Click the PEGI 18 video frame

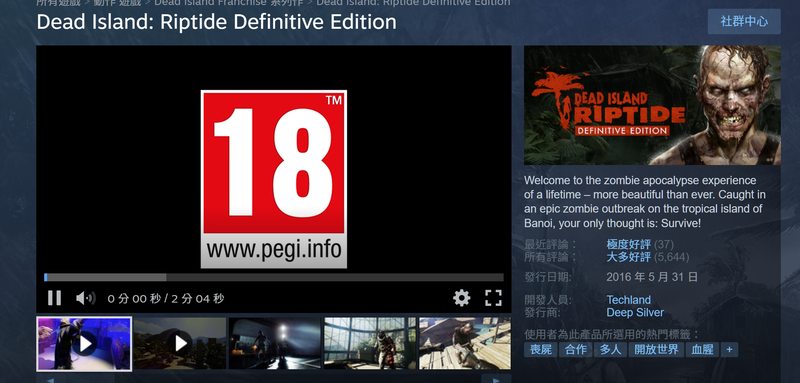coord(273,178)
